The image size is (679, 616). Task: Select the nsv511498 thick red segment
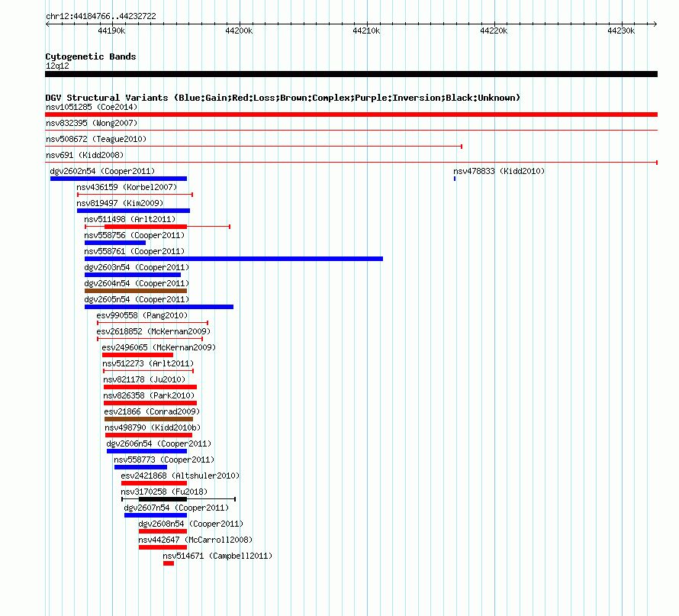(x=146, y=227)
